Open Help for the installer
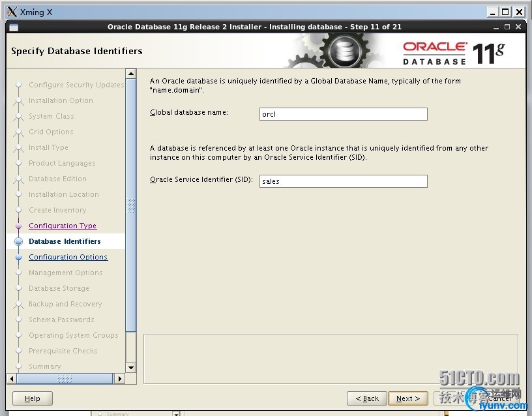Image resolution: width=532 pixels, height=416 pixels. coord(33,398)
